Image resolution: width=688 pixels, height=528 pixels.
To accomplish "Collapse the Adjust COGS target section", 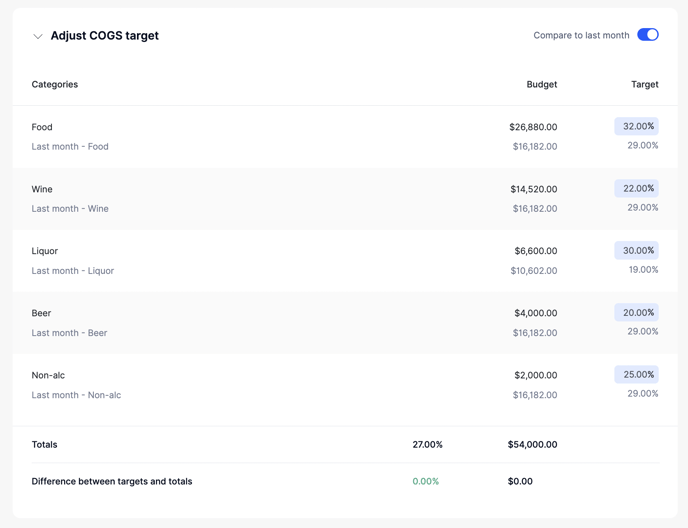I will [x=38, y=36].
